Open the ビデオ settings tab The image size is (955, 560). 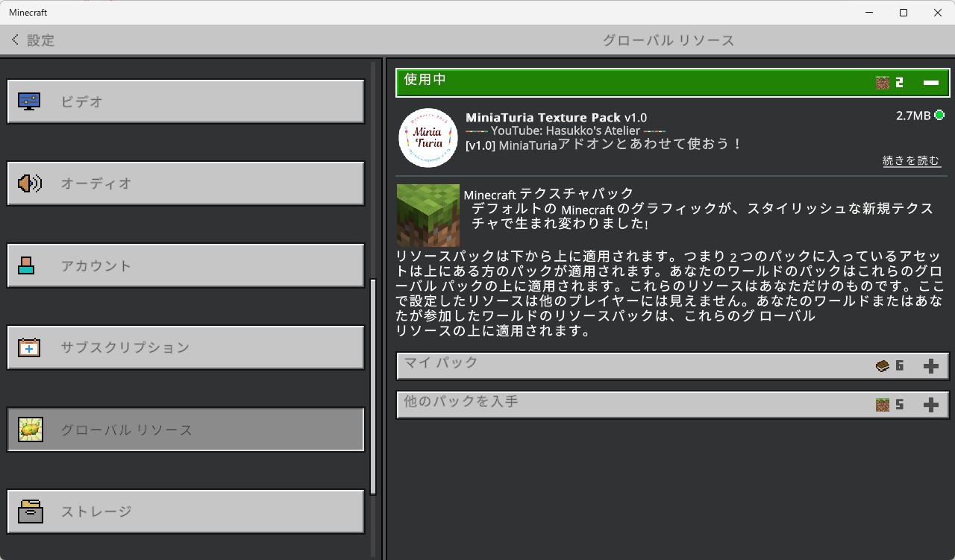(x=186, y=101)
